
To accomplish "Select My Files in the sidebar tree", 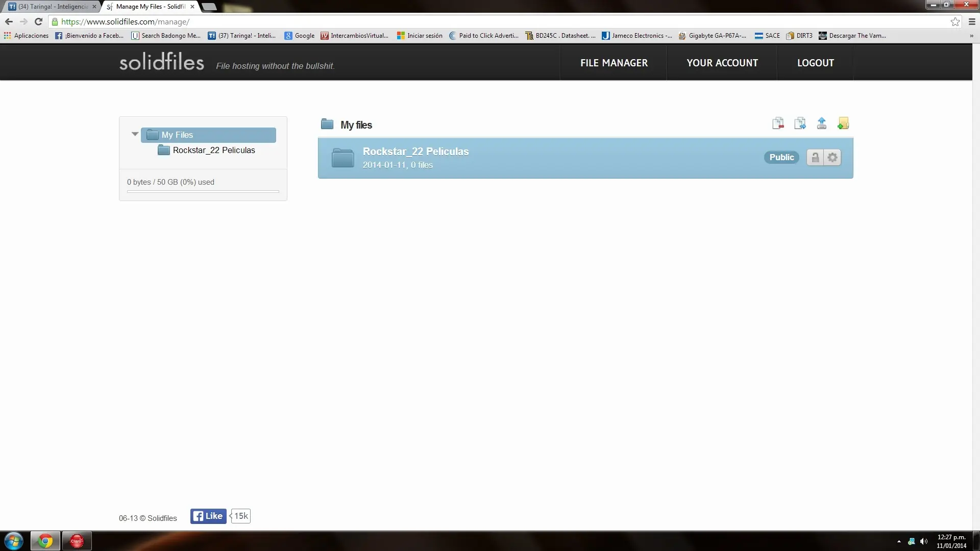I will pyautogui.click(x=208, y=135).
